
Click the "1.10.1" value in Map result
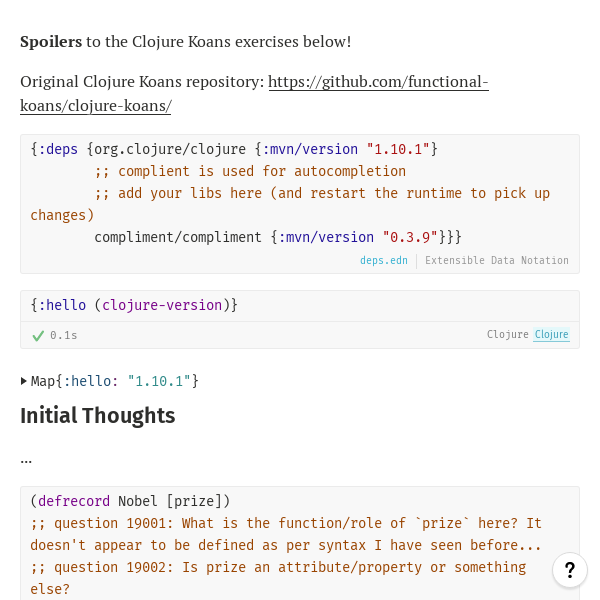pos(159,381)
